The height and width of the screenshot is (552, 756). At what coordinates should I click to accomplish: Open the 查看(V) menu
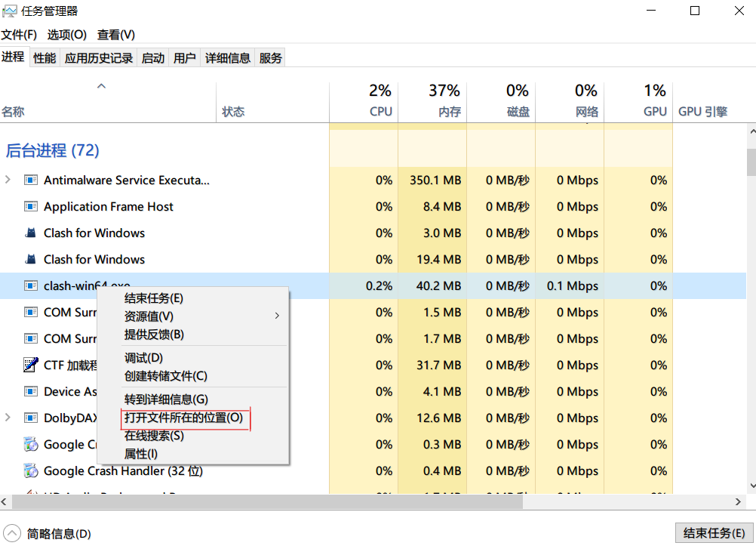tap(115, 35)
